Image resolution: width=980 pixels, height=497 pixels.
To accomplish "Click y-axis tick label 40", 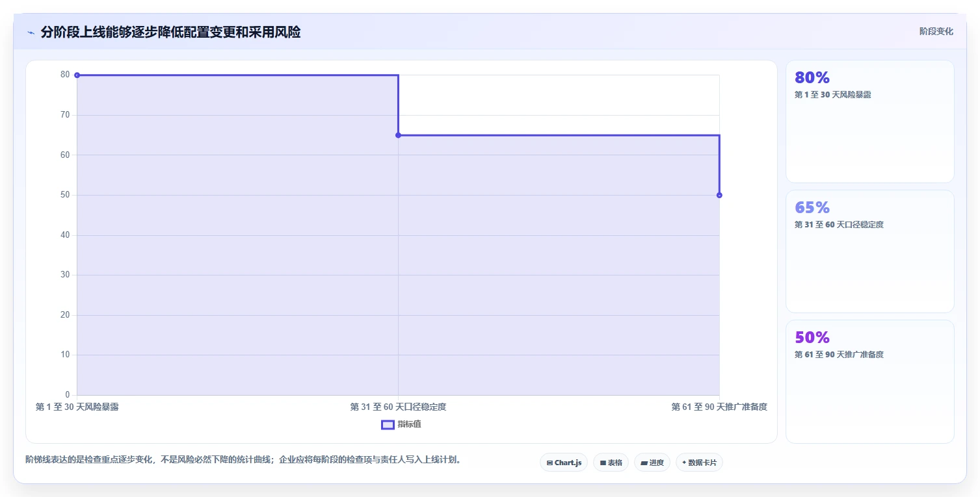I will (65, 235).
